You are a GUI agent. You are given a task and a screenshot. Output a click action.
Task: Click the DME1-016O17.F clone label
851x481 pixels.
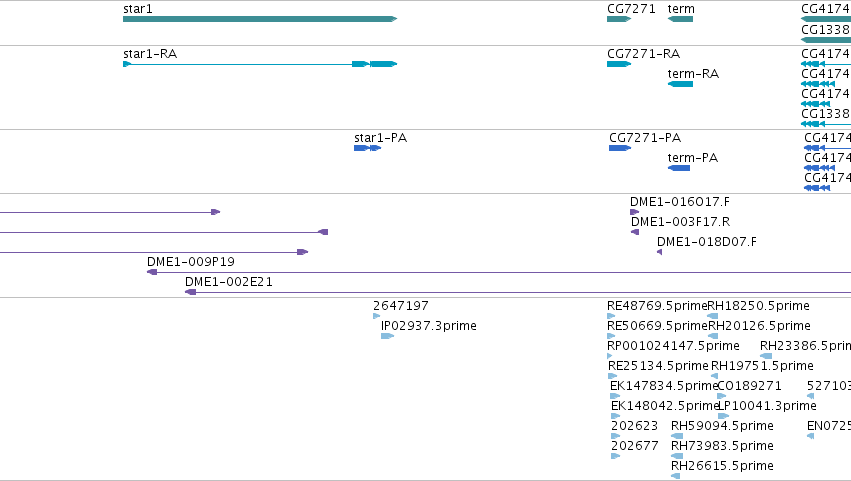point(679,202)
